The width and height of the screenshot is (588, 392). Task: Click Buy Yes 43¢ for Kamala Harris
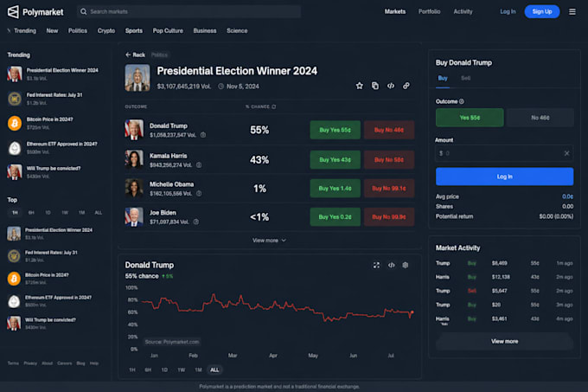[336, 160]
